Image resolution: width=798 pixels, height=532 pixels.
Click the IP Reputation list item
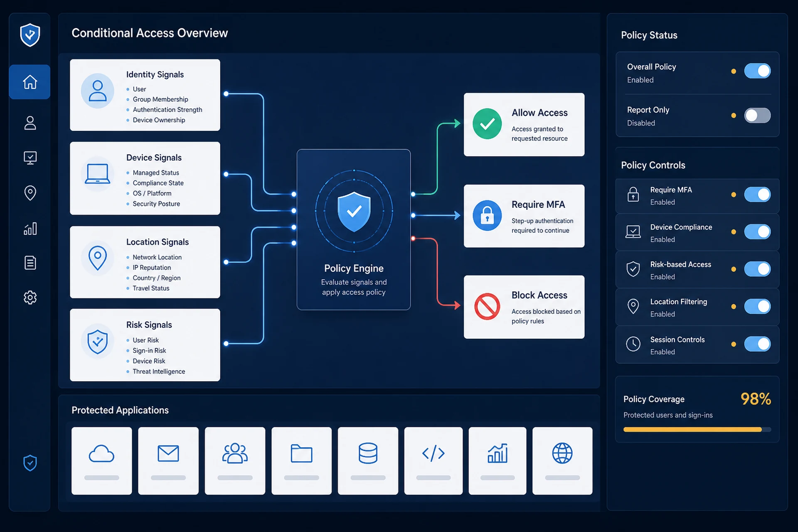(x=152, y=268)
